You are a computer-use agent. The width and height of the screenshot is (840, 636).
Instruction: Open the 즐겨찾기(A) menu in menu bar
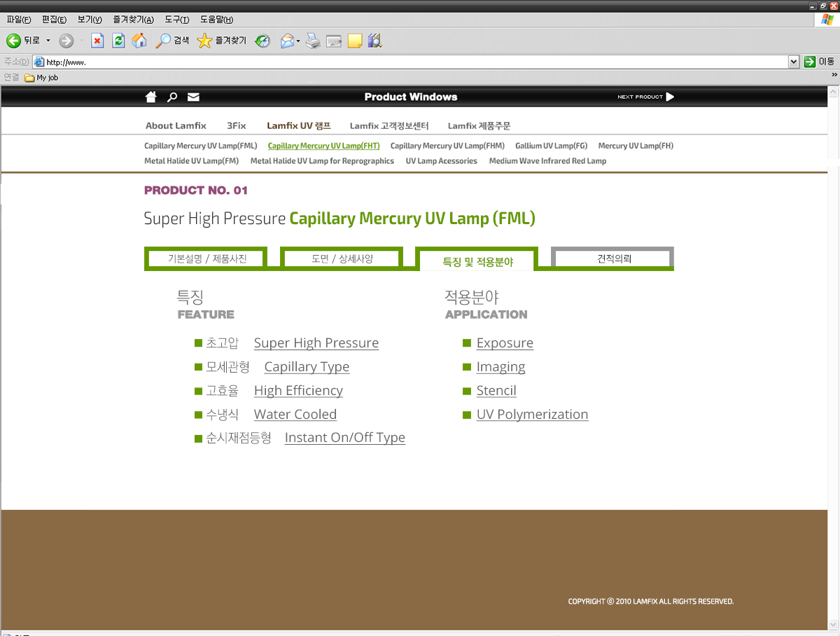[133, 20]
